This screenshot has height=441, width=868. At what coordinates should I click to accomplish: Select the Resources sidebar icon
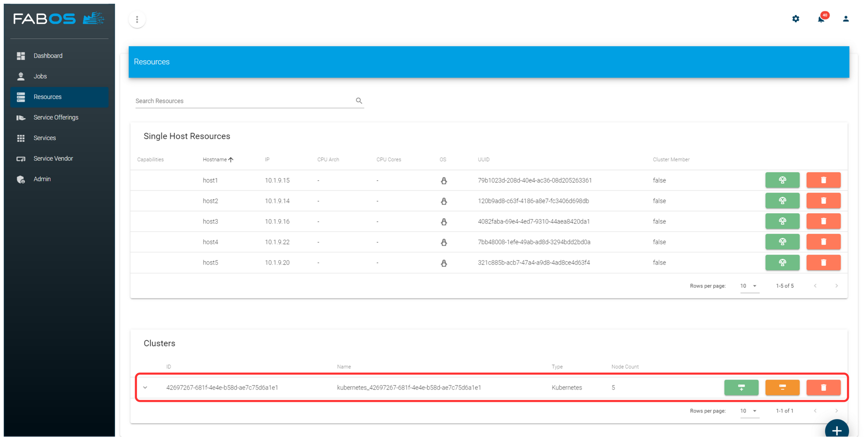click(21, 97)
